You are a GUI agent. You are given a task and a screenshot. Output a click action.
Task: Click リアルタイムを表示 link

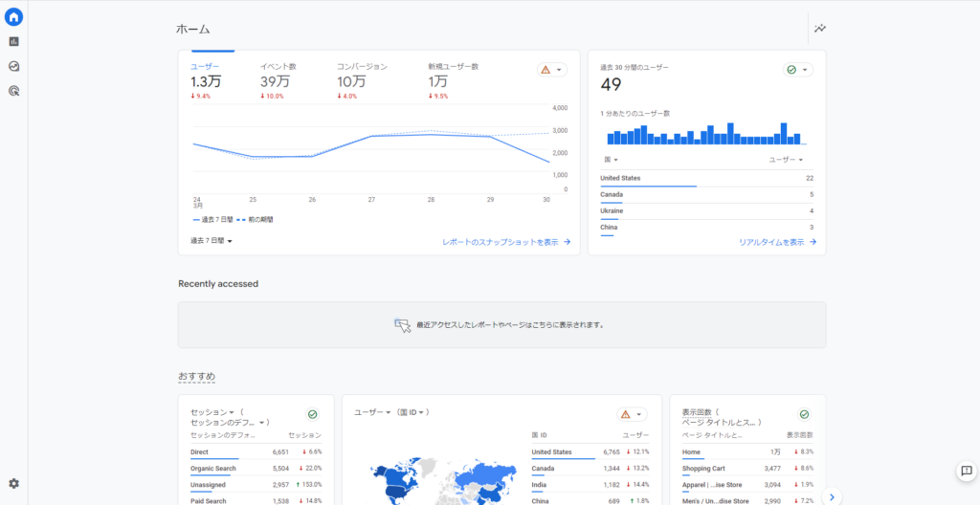[x=777, y=242]
